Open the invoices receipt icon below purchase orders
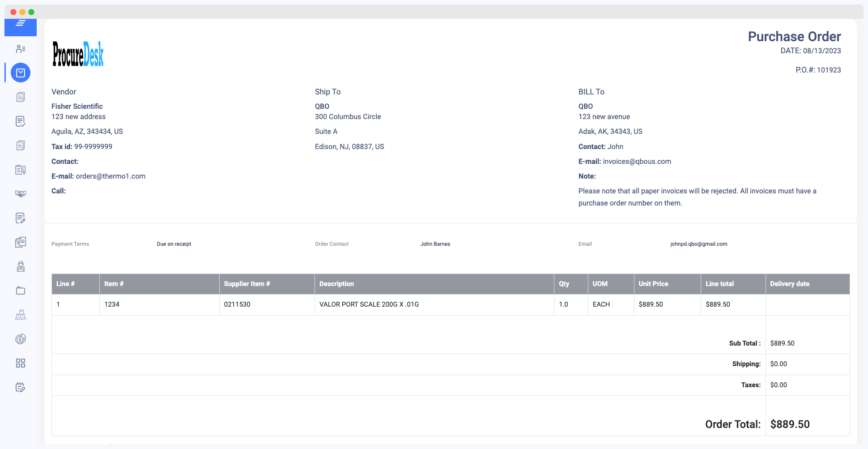The height and width of the screenshot is (449, 868). click(21, 97)
